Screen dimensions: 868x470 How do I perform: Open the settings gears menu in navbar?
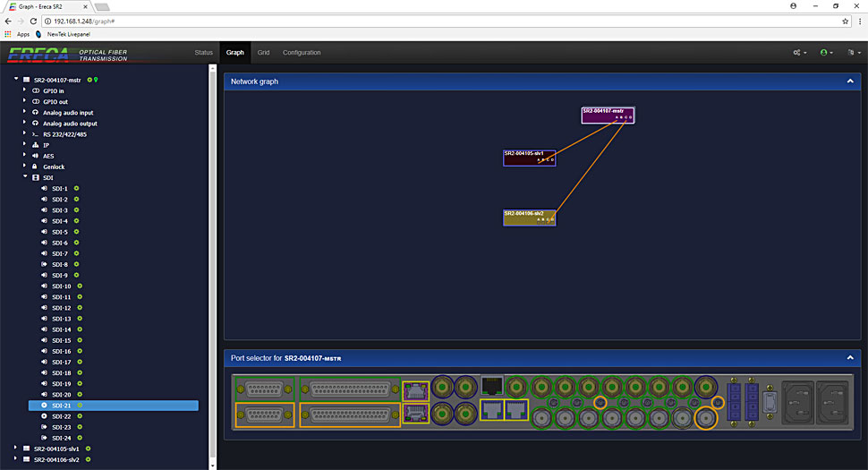point(799,53)
